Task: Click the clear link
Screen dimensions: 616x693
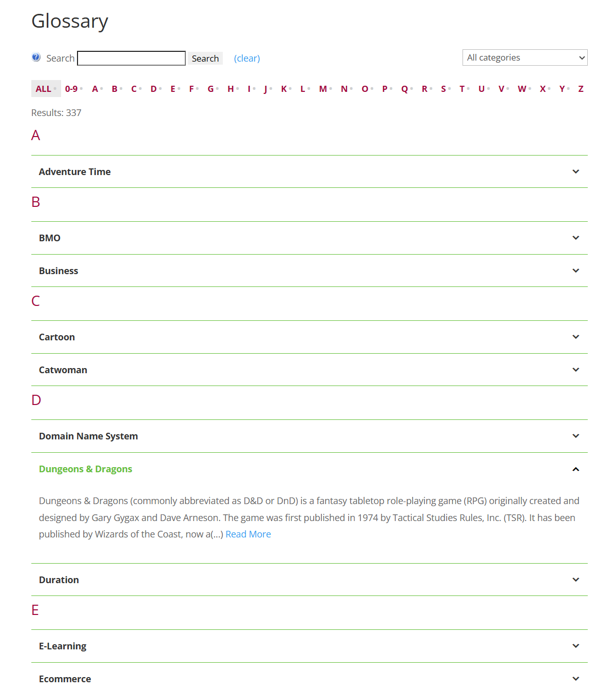Action: coord(247,58)
